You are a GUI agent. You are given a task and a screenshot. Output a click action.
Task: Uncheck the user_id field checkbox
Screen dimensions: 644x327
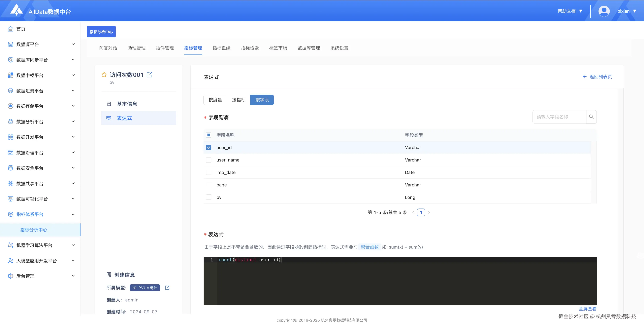pos(208,148)
